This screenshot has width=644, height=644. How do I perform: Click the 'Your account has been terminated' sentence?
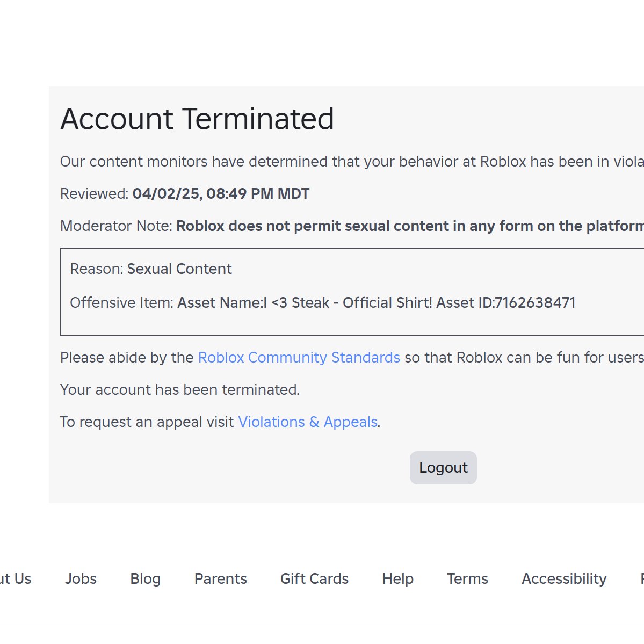click(x=180, y=390)
